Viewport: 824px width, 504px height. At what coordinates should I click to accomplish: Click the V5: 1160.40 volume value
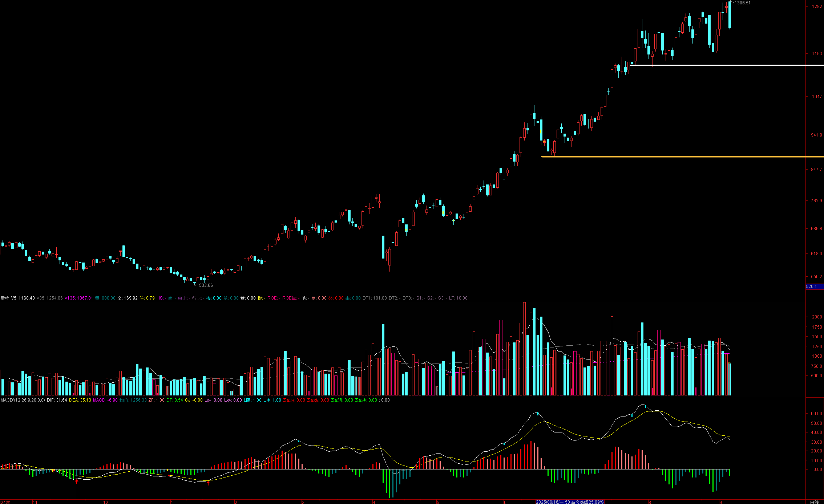point(23,298)
